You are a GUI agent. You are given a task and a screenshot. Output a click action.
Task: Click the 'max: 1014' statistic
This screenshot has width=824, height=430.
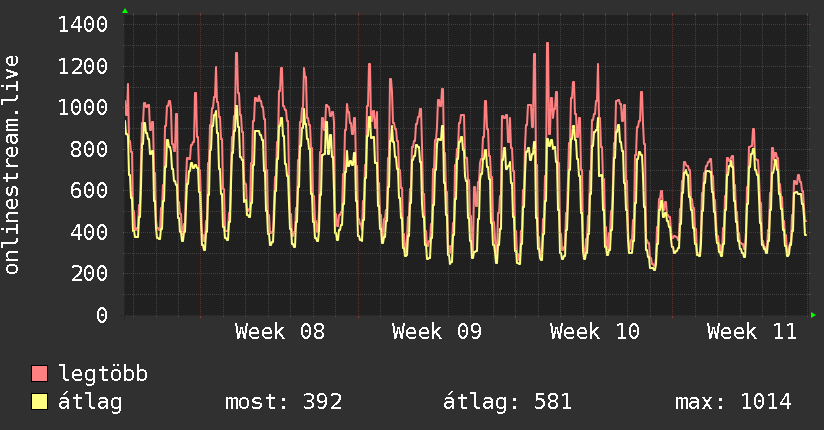[x=733, y=402]
